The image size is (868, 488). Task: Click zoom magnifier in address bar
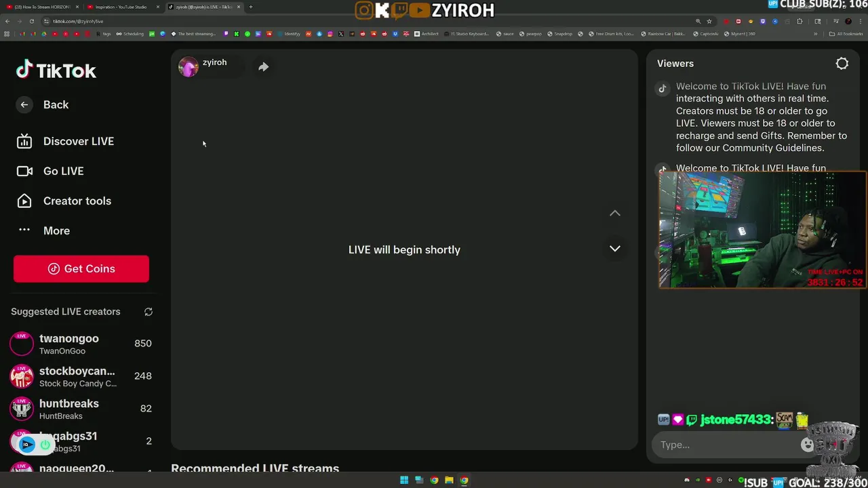(x=698, y=21)
